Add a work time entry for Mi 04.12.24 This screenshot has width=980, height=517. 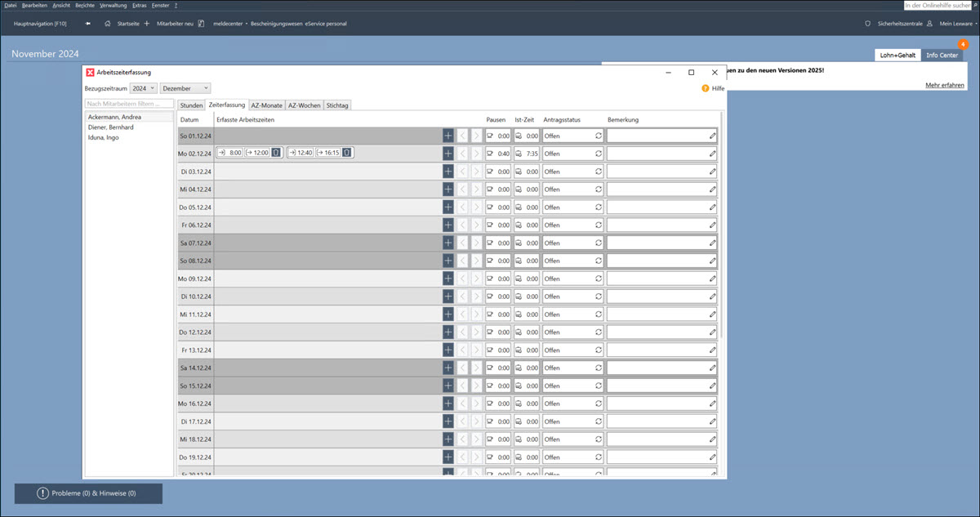click(448, 189)
